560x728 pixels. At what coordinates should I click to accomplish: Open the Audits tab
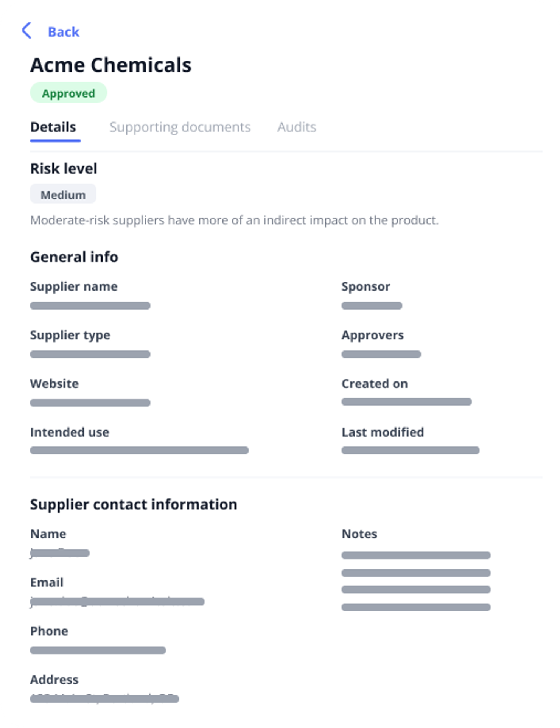[297, 127]
